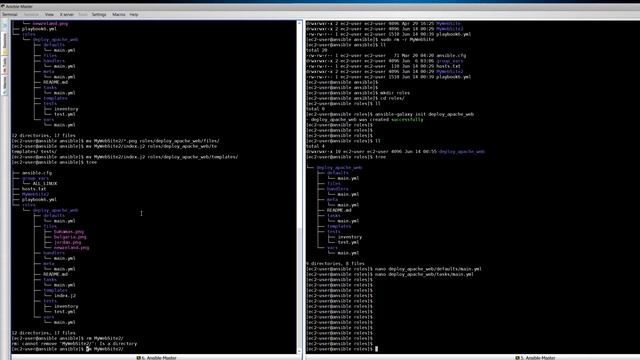The width and height of the screenshot is (640, 360).
Task: Open the Tools menu in menu bar
Action: pos(83,14)
